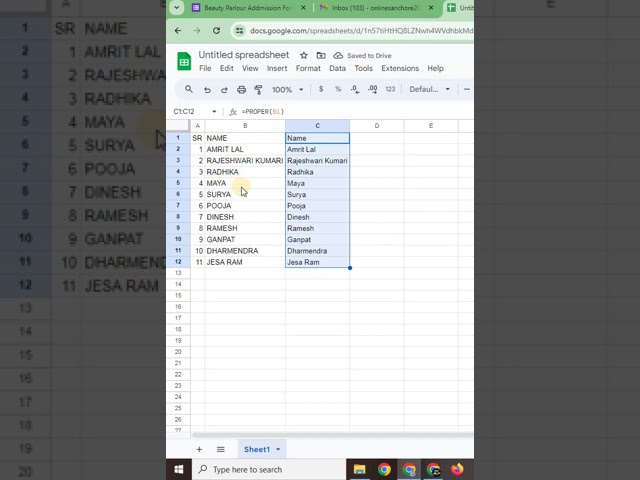The width and height of the screenshot is (640, 480).
Task: Click the Type here to search box
Action: pyautogui.click(x=269, y=469)
